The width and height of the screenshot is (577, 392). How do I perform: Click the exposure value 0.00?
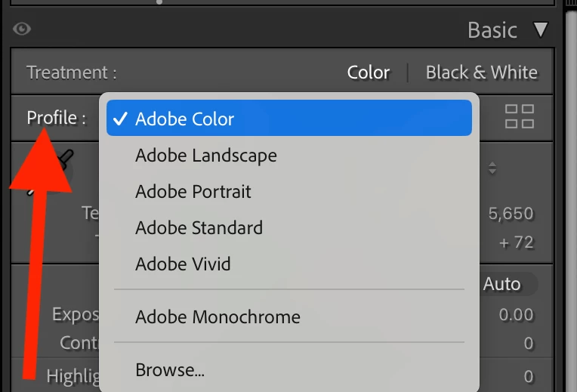pos(517,314)
